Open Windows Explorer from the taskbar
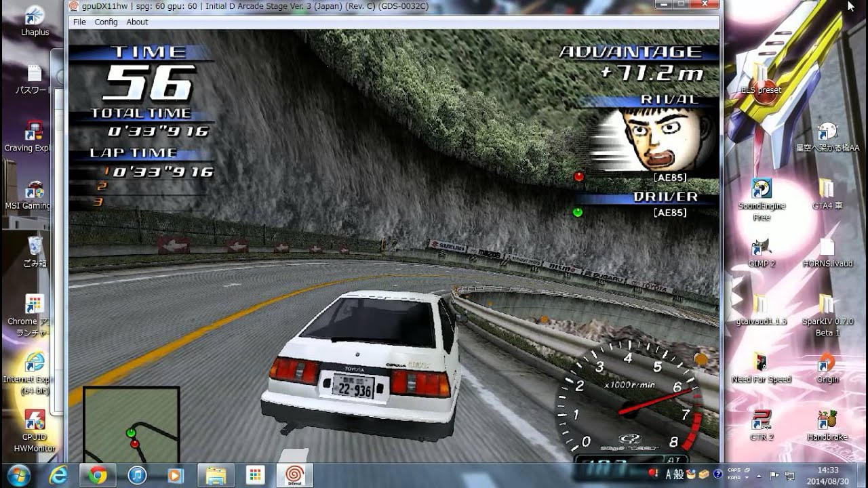Viewport: 868px width, 488px height. pos(216,476)
